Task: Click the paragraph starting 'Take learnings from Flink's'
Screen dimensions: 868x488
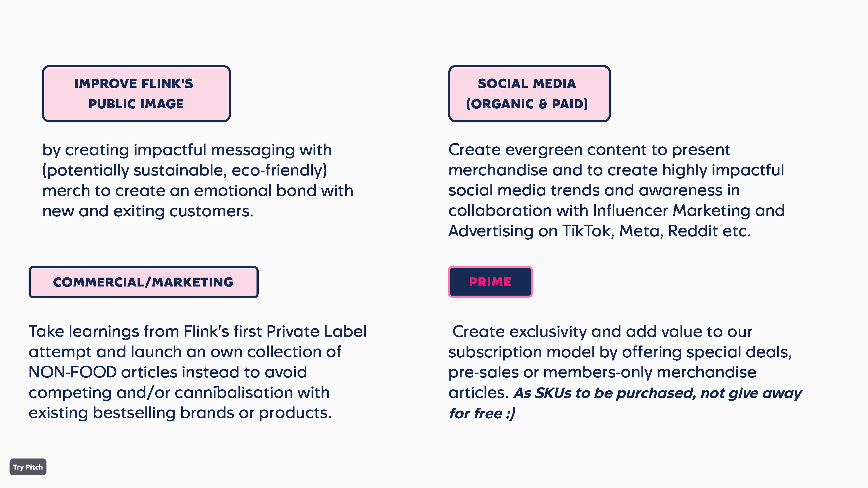Action: click(x=198, y=372)
